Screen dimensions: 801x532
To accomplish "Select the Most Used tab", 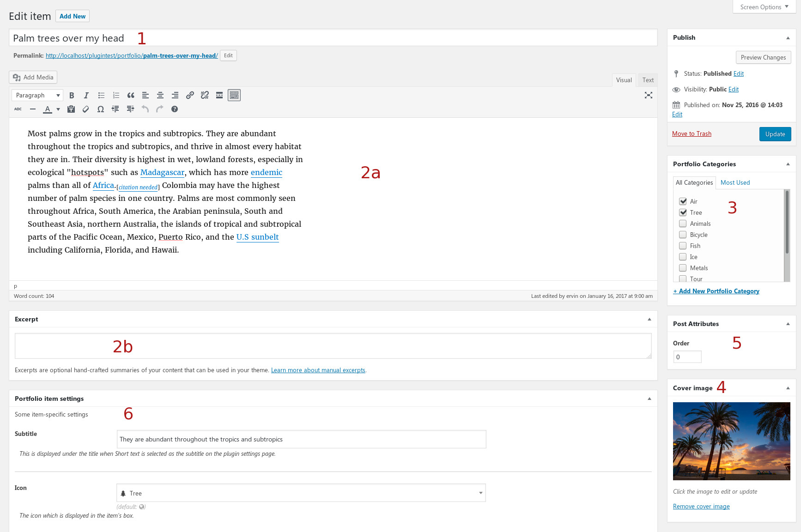I will [x=735, y=182].
